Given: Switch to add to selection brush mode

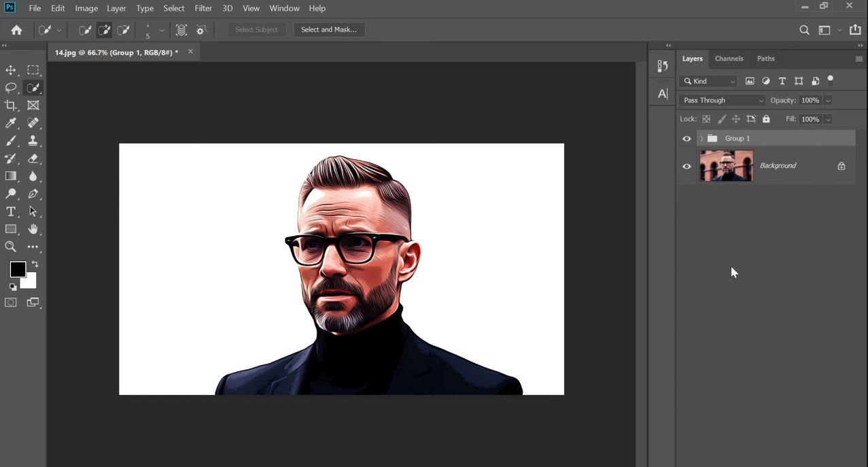Looking at the screenshot, I should pyautogui.click(x=104, y=29).
